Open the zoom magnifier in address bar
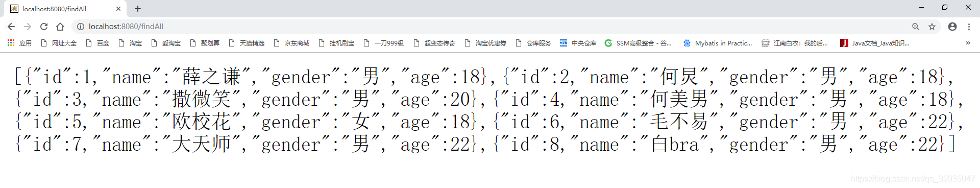The height and width of the screenshot is (188, 980). point(916,27)
